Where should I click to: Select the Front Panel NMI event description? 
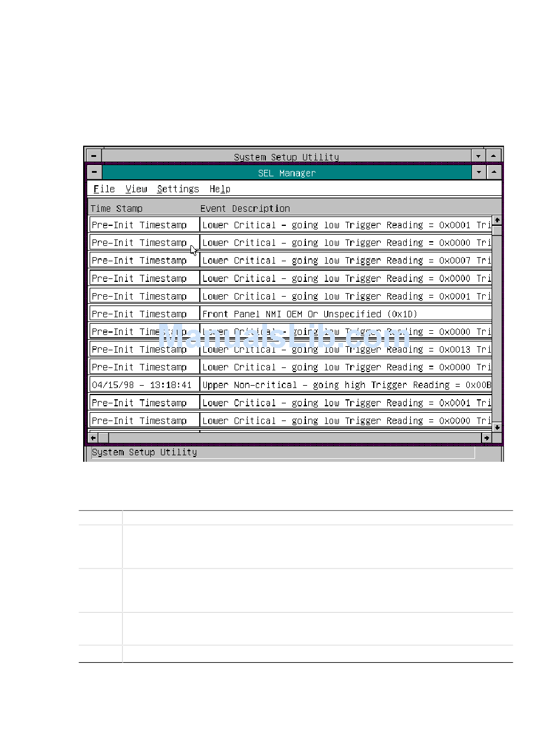click(x=346, y=314)
